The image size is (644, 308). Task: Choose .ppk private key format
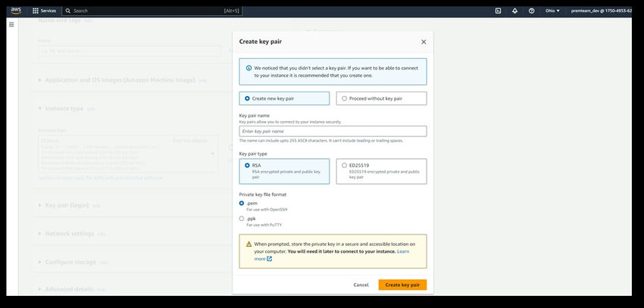[x=242, y=219]
